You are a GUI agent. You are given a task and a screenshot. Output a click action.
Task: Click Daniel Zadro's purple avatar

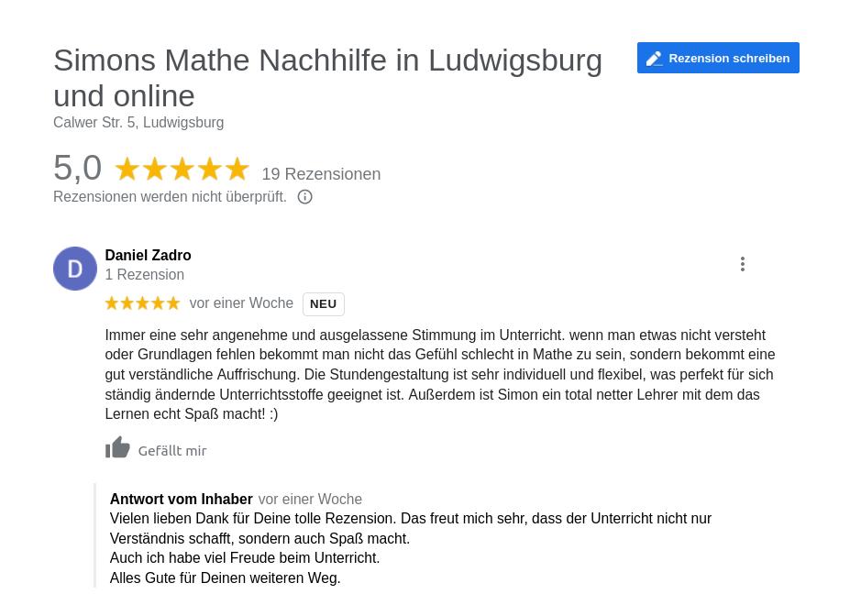click(x=75, y=269)
